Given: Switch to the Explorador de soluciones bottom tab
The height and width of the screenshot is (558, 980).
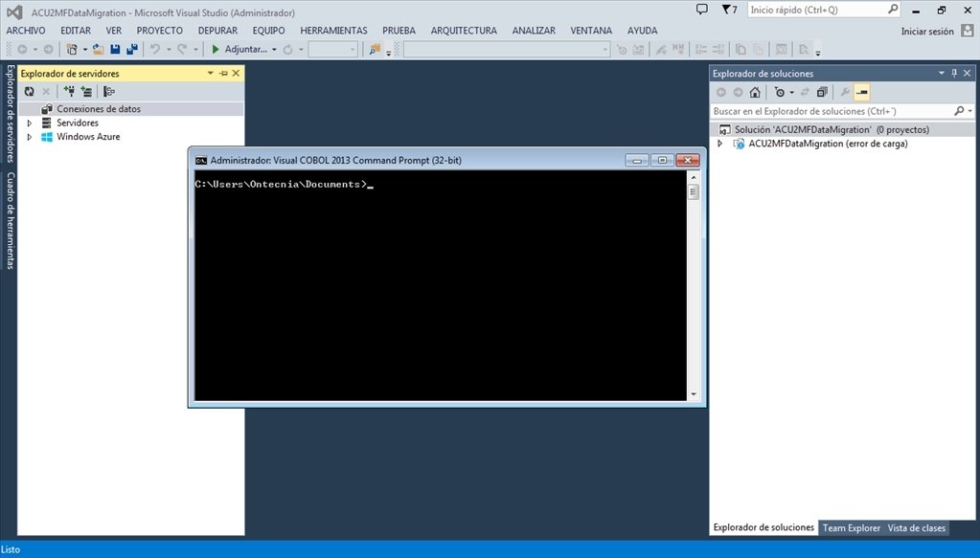Looking at the screenshot, I should coord(763,527).
